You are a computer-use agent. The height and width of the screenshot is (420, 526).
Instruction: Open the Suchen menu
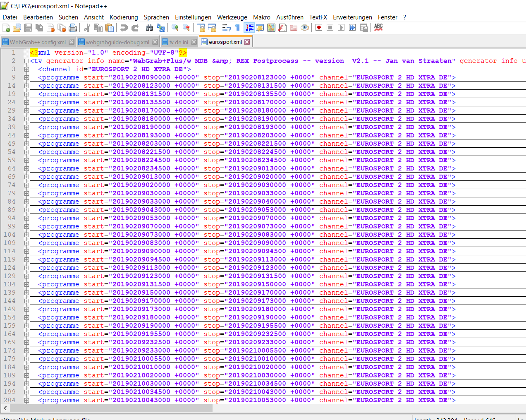coord(68,17)
